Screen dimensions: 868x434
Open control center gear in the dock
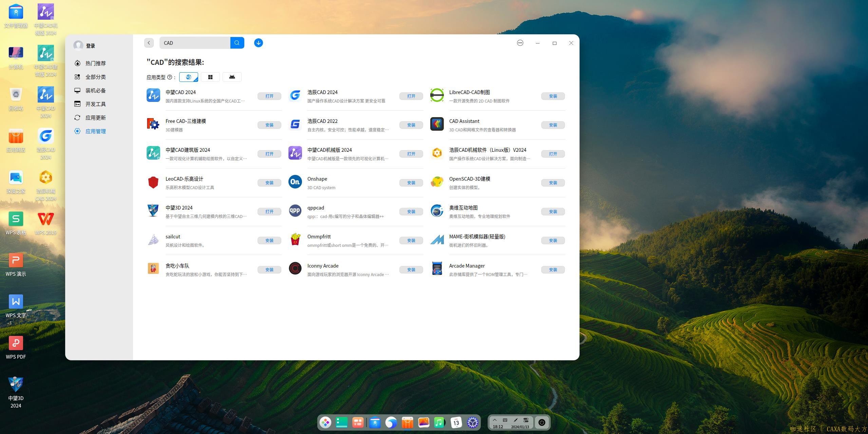(472, 422)
